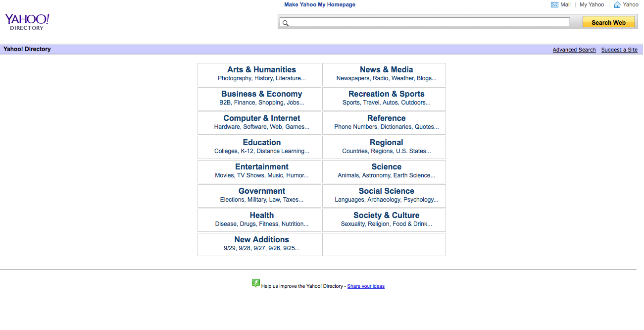Open the Business & Economy category

pos(261,94)
